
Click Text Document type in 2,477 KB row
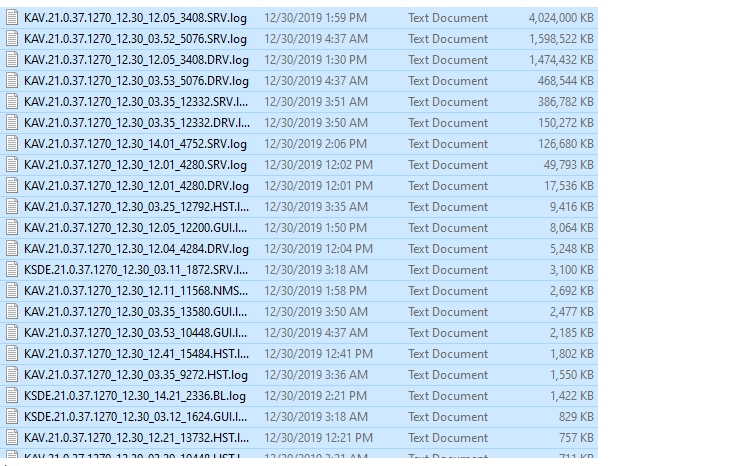tap(448, 312)
